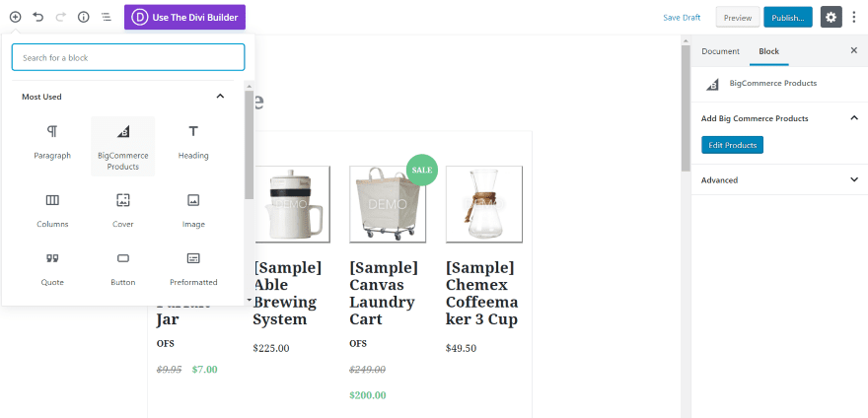Open the three-dot more options menu
The width and height of the screenshot is (868, 418).
(854, 17)
